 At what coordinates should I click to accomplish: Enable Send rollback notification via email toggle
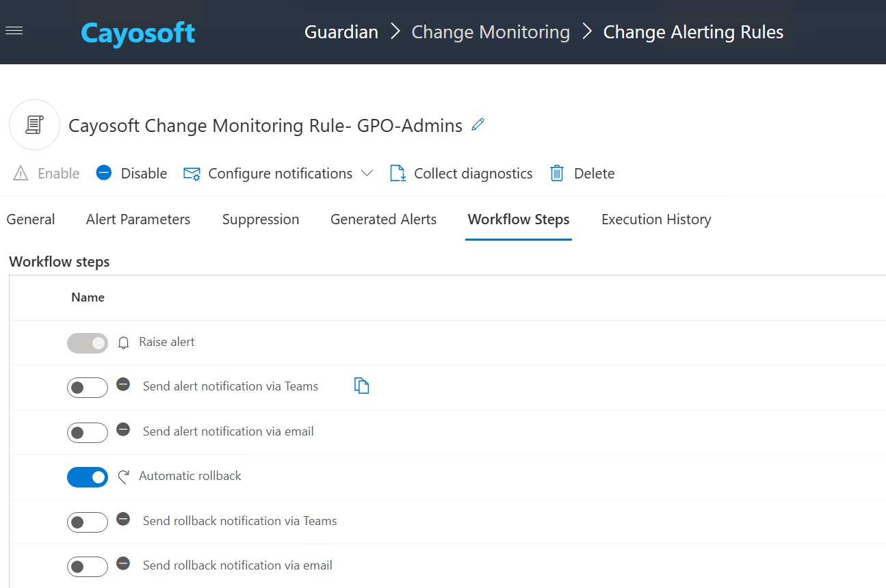[x=88, y=567]
